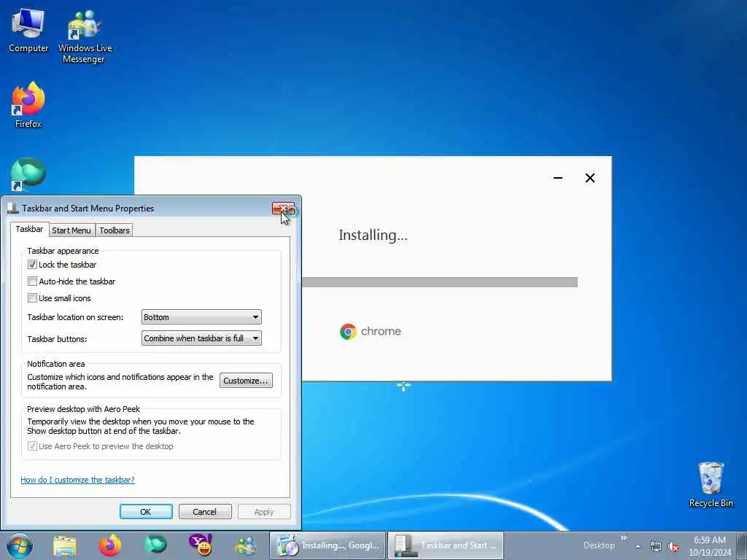The image size is (747, 560).
Task: Open the green chat app on taskbar
Action: [x=155, y=545]
